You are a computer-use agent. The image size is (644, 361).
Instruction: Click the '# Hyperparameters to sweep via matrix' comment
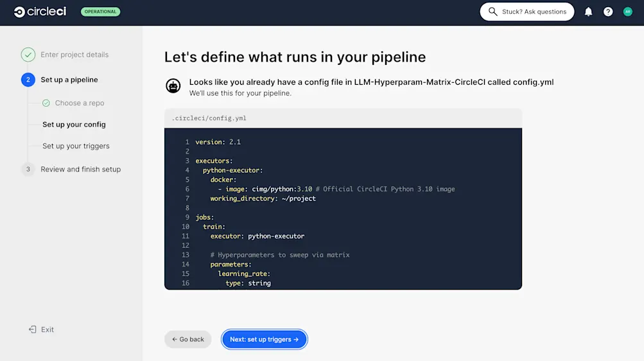tap(280, 255)
